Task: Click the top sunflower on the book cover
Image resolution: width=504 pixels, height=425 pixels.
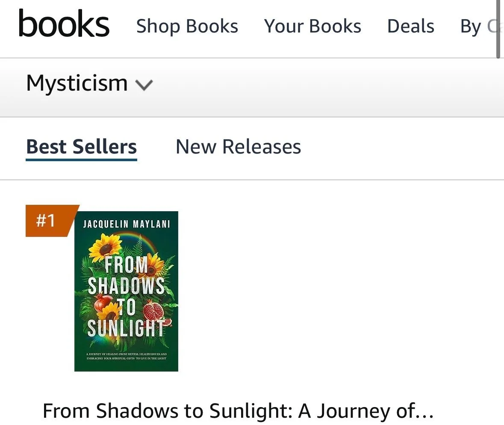Action: [x=105, y=247]
